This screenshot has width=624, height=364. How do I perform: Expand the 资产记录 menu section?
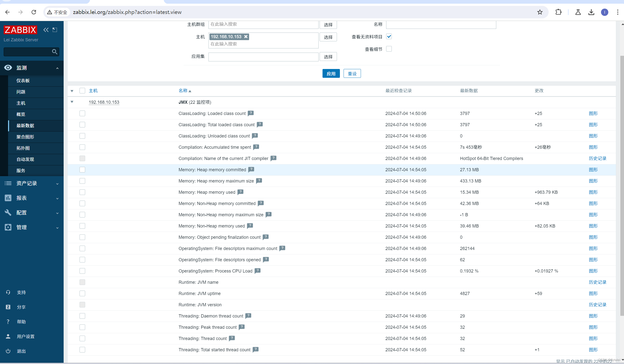click(32, 183)
